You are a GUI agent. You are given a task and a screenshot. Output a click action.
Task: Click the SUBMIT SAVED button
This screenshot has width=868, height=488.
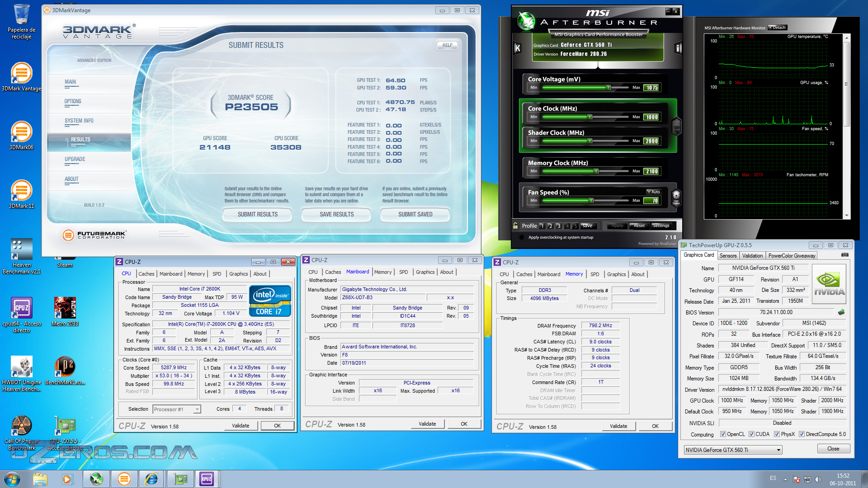[415, 215]
